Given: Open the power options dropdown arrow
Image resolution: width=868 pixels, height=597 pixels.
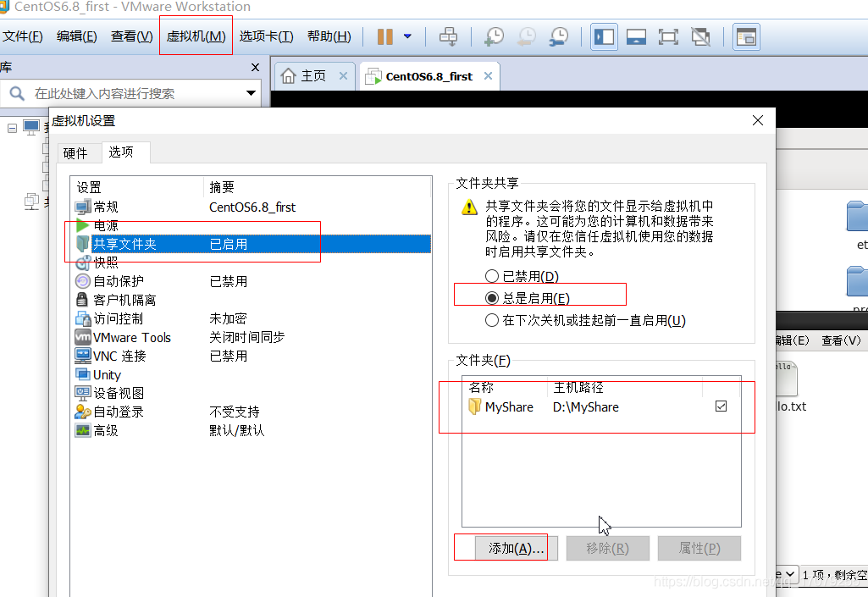Looking at the screenshot, I should 407,36.
